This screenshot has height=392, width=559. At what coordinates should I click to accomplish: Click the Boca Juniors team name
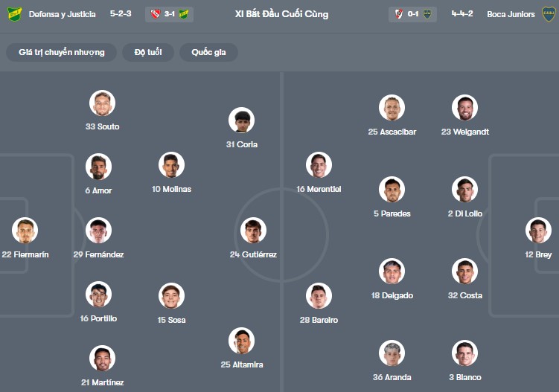point(511,14)
